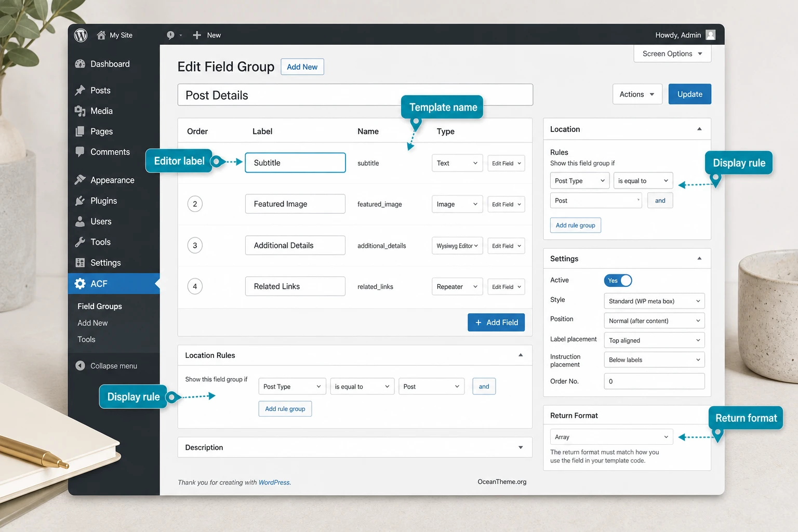Follow the WordPress footer link

[274, 483]
